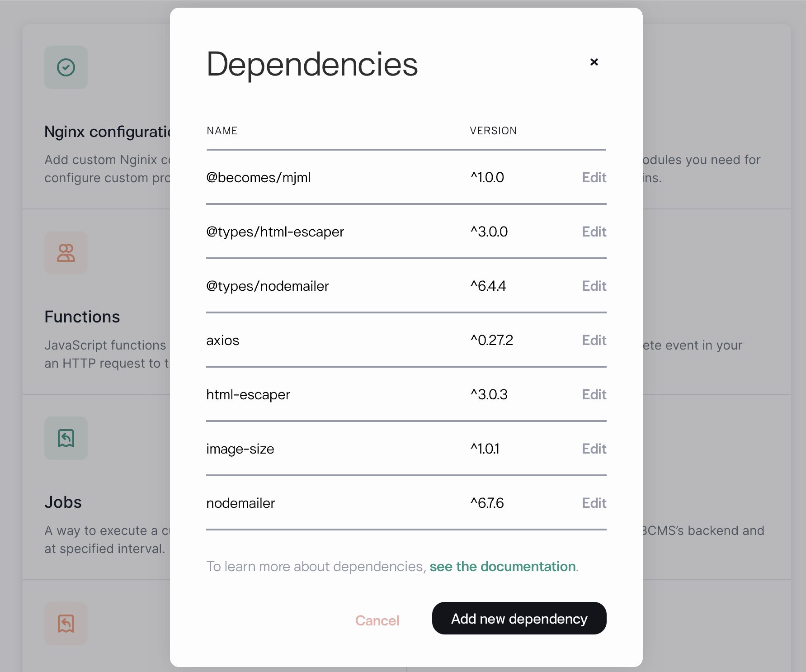
Task: Open the Jobs section heading
Action: [63, 502]
